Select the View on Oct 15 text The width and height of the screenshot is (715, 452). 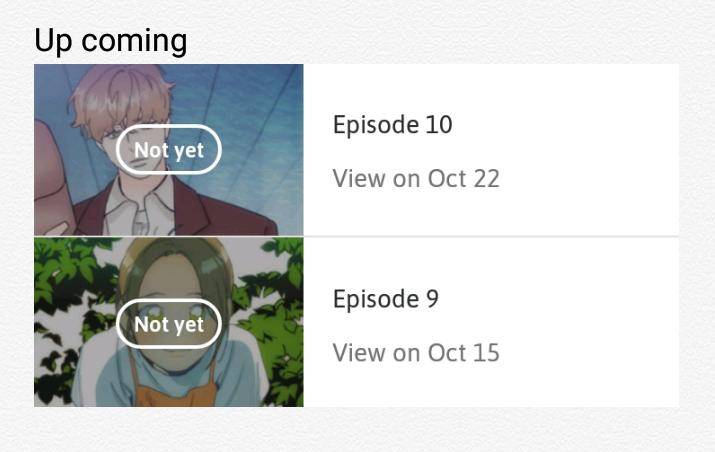(416, 353)
